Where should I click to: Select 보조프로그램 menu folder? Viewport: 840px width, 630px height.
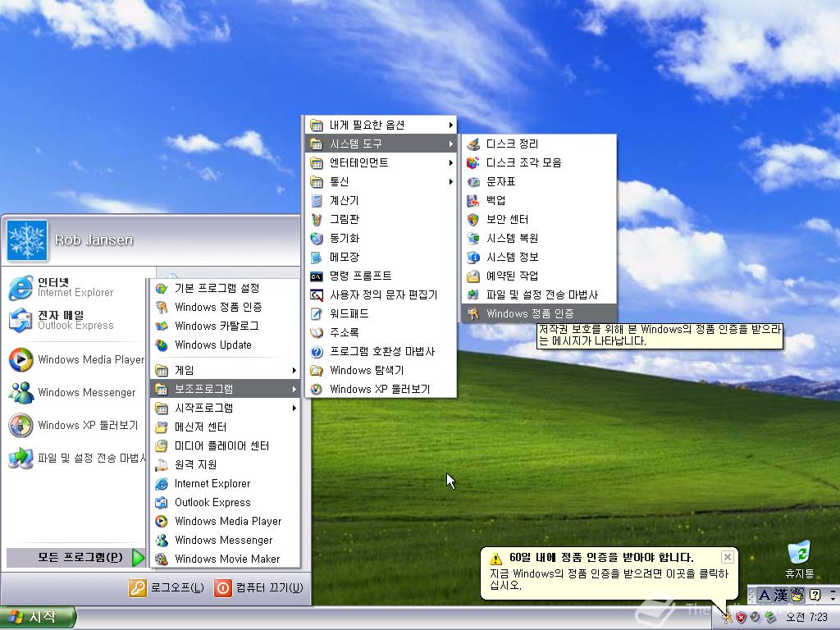tap(225, 389)
